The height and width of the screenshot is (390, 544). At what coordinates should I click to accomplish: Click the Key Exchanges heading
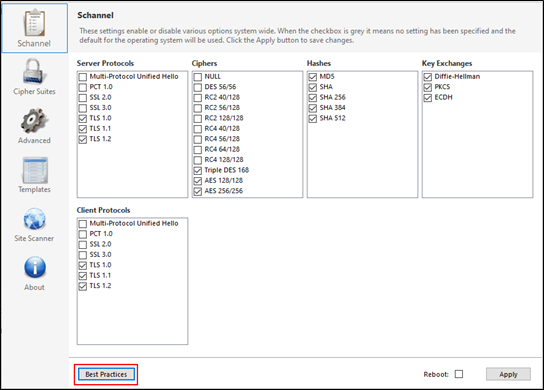tap(447, 63)
